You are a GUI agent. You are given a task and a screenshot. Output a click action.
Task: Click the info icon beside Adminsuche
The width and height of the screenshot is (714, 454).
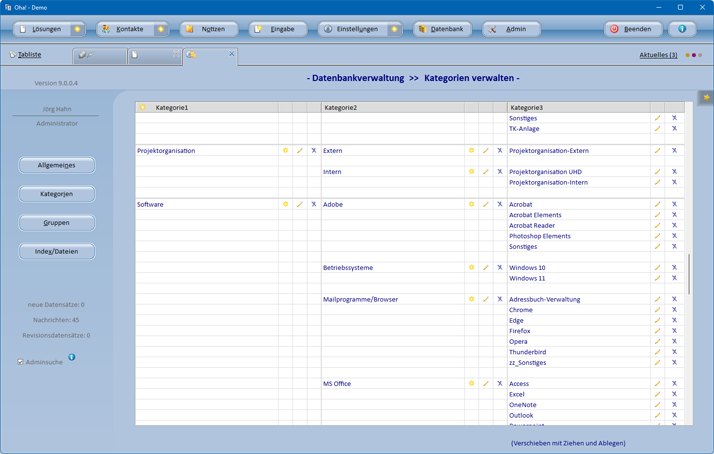coord(71,357)
